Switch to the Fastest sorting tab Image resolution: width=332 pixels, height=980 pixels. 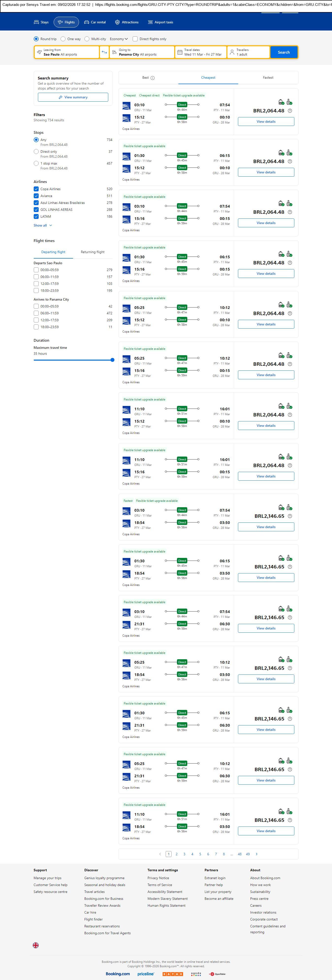point(268,78)
